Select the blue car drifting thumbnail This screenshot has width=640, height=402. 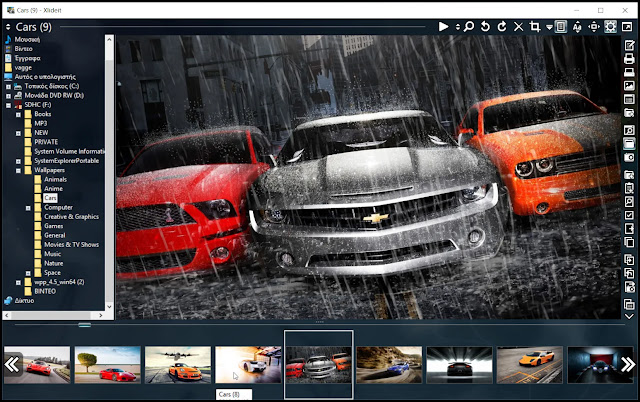click(389, 364)
